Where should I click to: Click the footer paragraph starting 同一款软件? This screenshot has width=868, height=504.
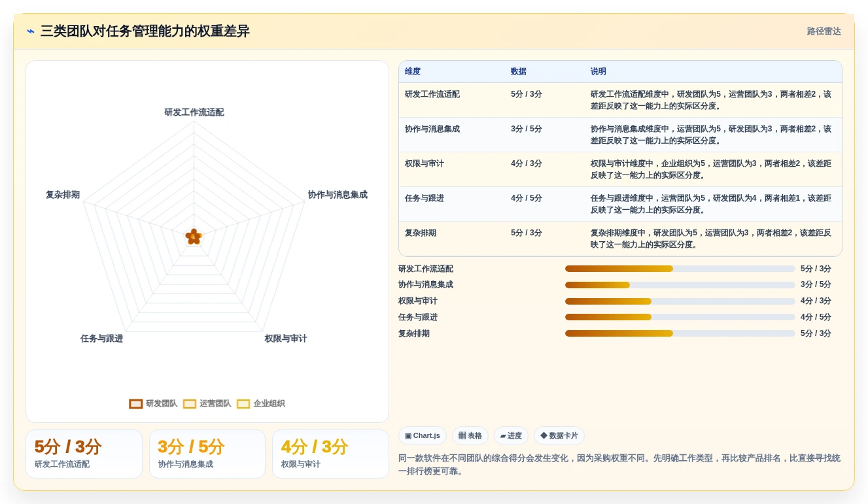pyautogui.click(x=619, y=464)
